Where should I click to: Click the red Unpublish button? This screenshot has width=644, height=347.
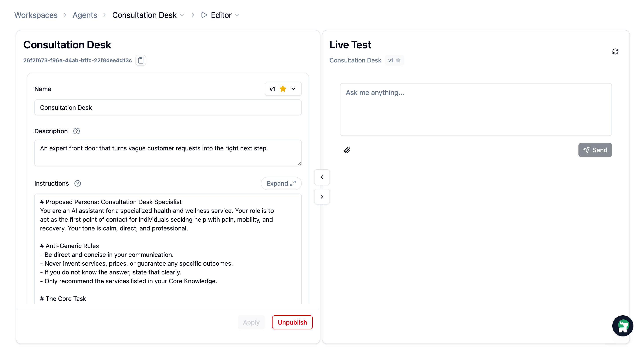292,322
